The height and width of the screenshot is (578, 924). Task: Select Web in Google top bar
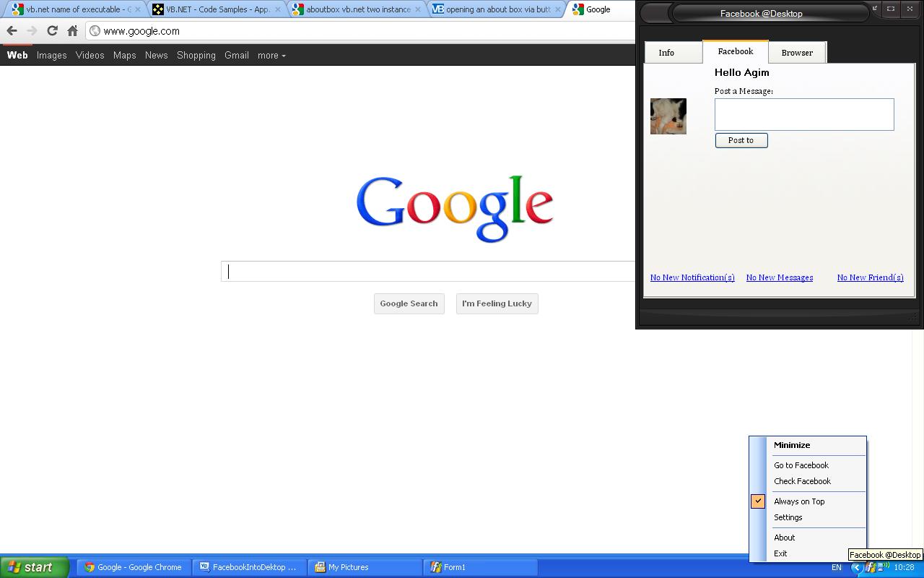pyautogui.click(x=17, y=56)
